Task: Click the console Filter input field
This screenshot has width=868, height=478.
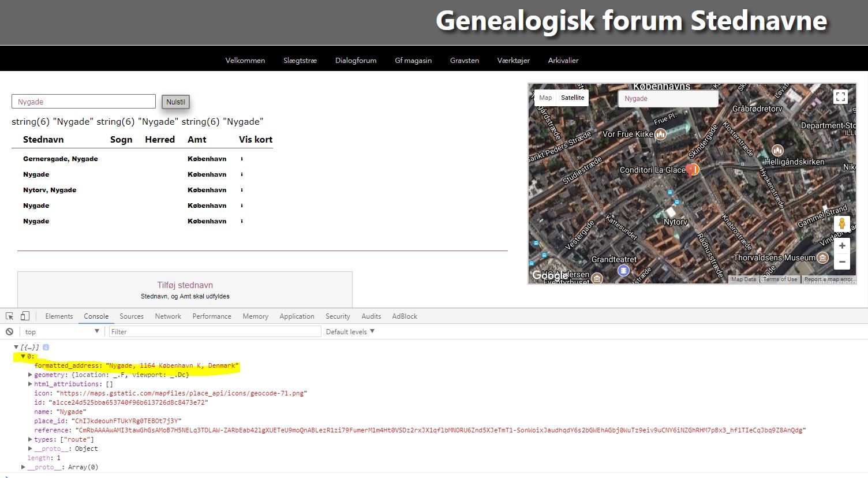Action: [x=215, y=331]
